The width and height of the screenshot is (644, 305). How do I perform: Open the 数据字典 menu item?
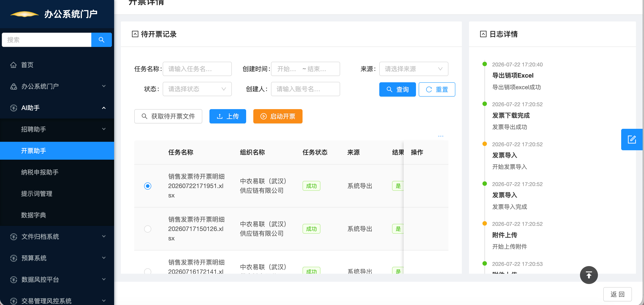coord(57,215)
